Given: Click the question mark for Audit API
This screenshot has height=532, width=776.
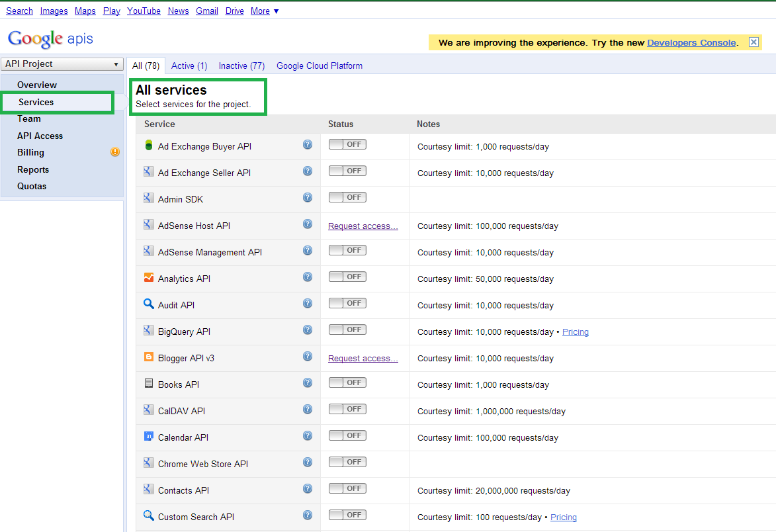Looking at the screenshot, I should [308, 303].
